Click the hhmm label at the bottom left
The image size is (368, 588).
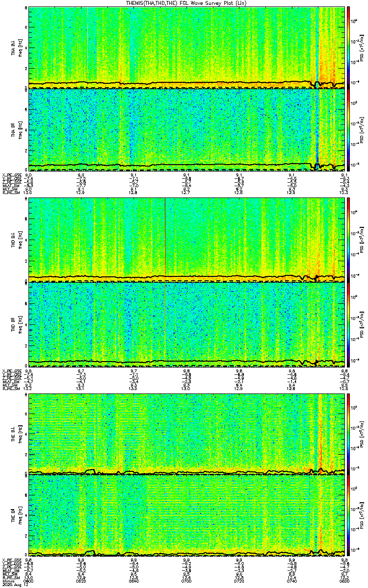7,582
